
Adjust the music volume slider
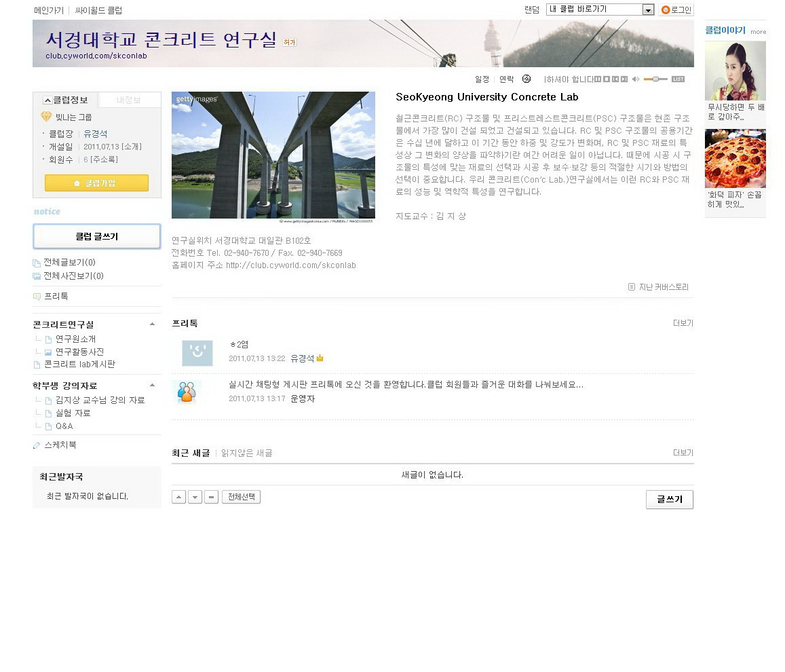(x=655, y=79)
